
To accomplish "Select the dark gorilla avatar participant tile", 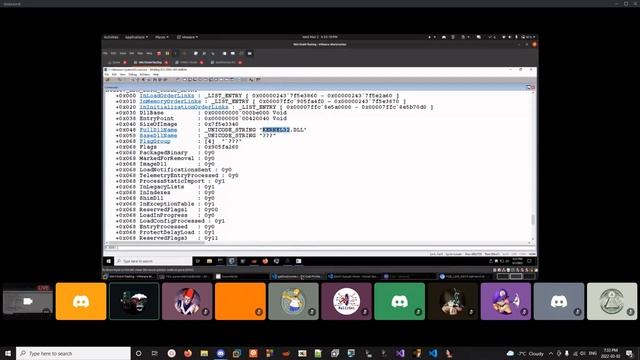I will point(134,301).
